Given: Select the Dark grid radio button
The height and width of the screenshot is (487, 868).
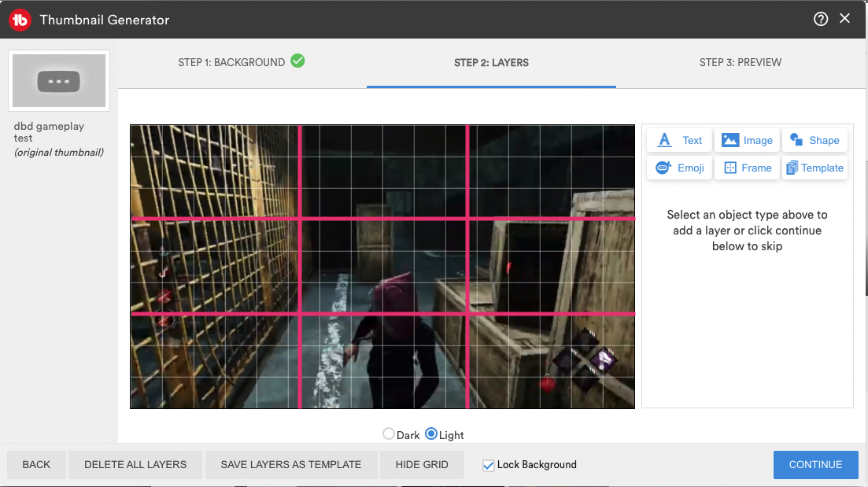Looking at the screenshot, I should 389,434.
